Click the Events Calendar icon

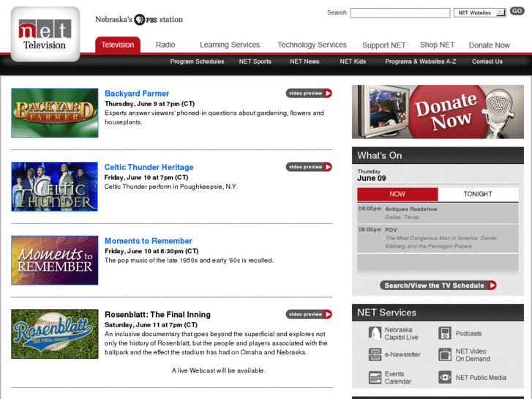(x=375, y=377)
